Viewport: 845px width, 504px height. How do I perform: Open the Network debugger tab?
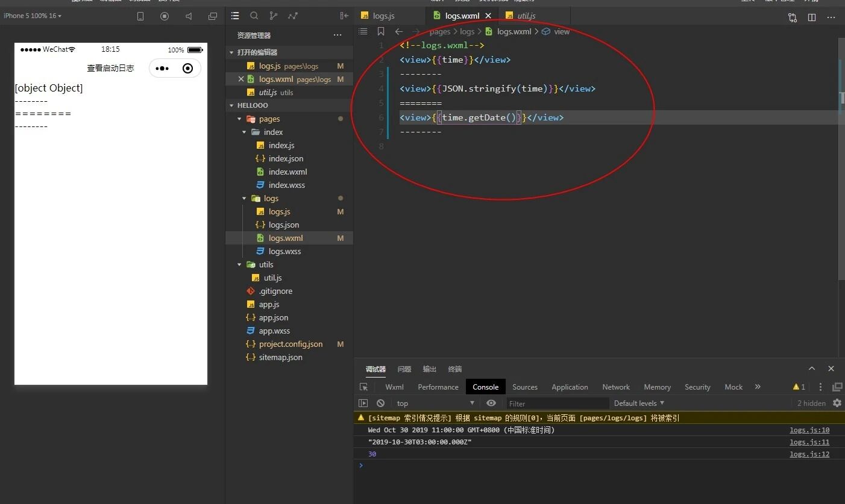click(x=616, y=387)
